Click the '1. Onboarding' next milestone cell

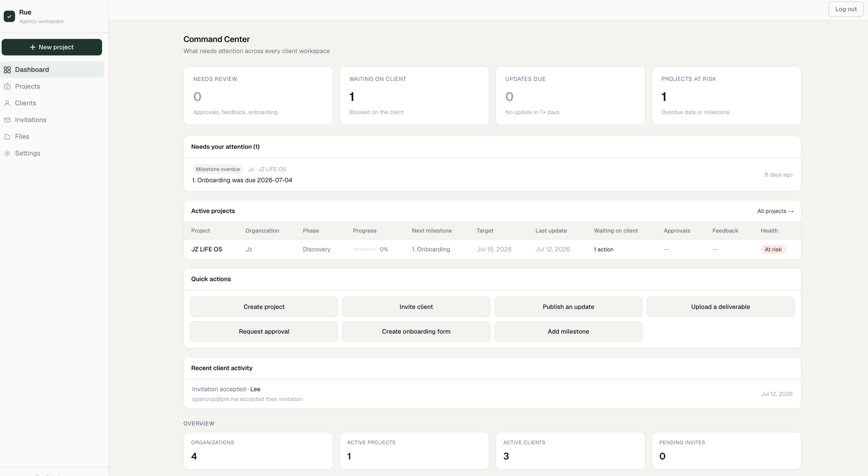pyautogui.click(x=431, y=249)
